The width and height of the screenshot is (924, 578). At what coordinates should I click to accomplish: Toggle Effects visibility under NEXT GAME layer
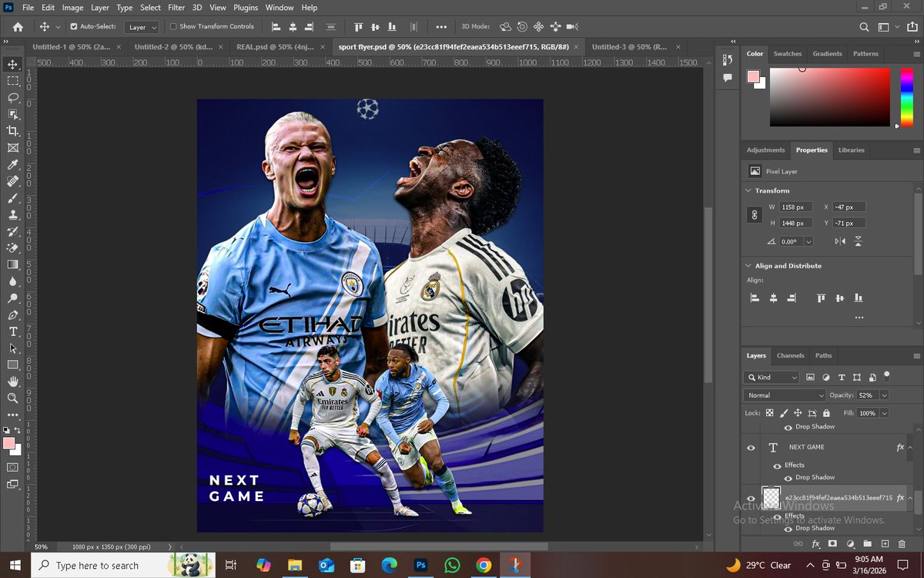click(x=777, y=465)
